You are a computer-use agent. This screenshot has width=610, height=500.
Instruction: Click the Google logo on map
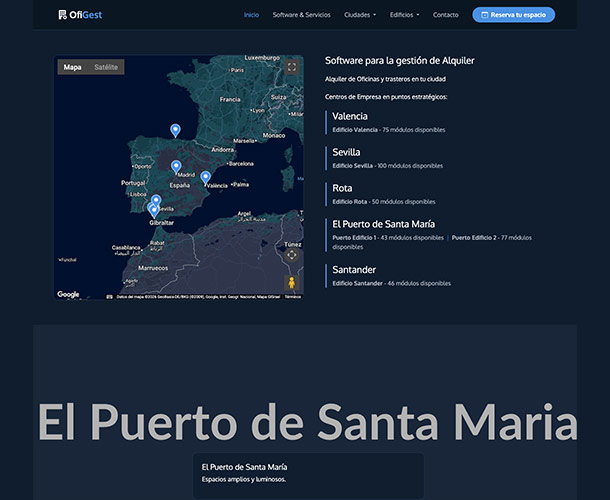[x=68, y=294]
